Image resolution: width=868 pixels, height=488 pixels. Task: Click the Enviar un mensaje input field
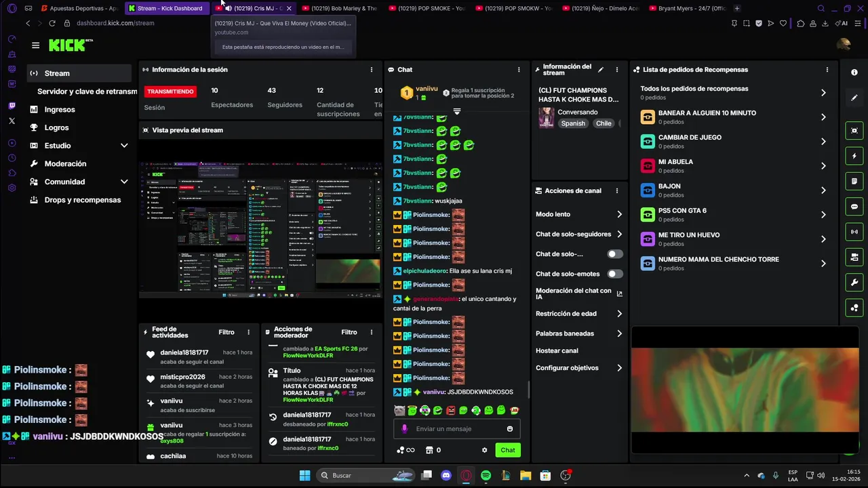click(457, 428)
